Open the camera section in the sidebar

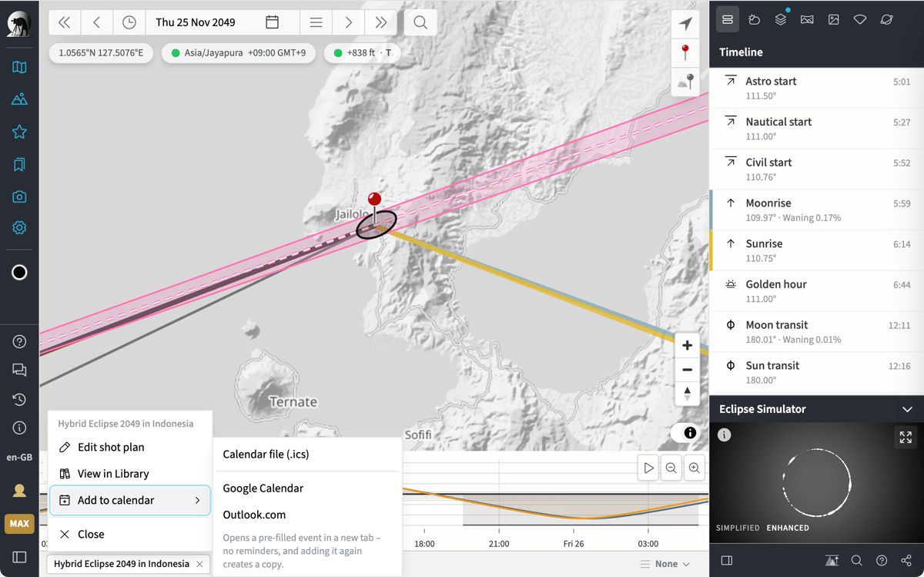click(19, 196)
